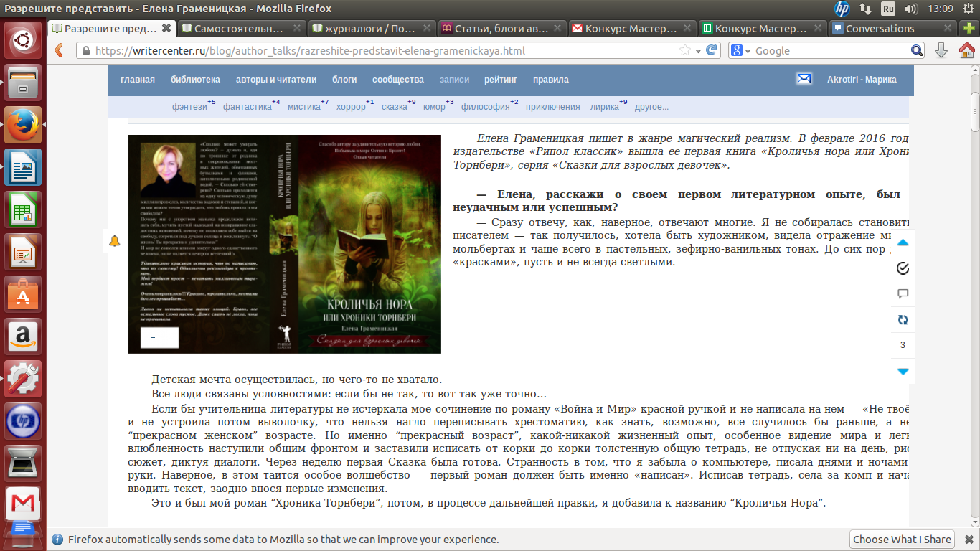This screenshot has width=980, height=551.
Task: Click the book cover image
Action: pos(284,244)
